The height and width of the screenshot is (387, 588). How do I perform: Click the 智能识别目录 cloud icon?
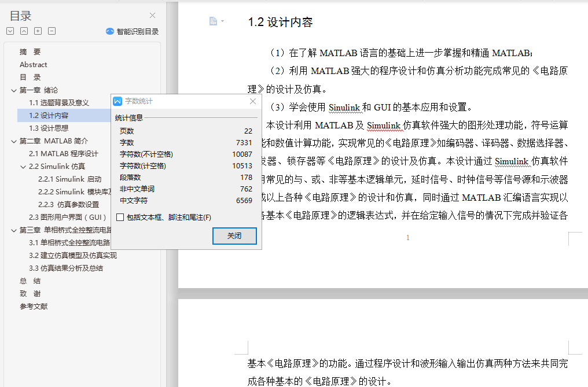click(x=110, y=31)
